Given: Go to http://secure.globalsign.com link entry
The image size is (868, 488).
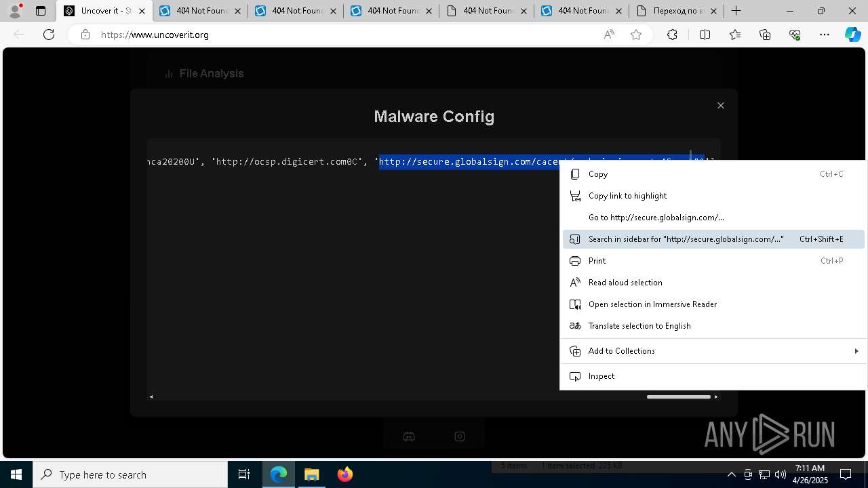Looking at the screenshot, I should coord(713,218).
